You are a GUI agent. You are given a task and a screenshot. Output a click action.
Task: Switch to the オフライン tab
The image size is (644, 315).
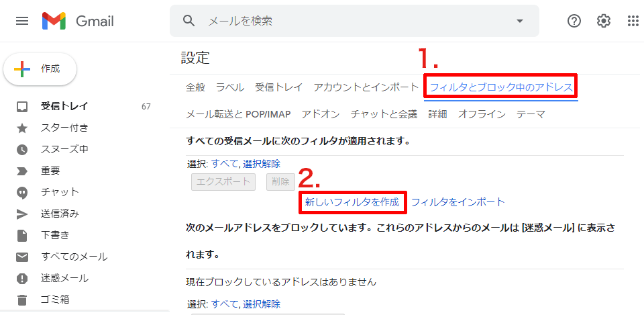(482, 114)
